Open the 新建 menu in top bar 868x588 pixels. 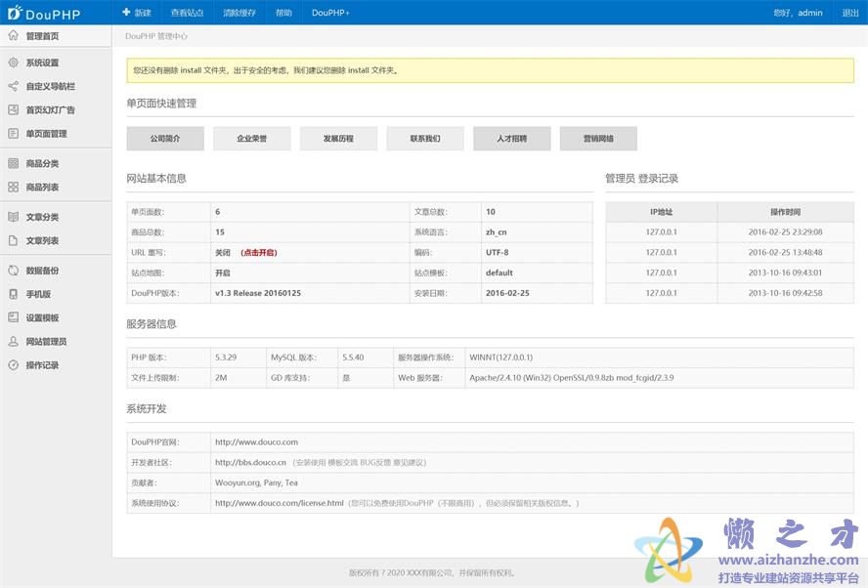(x=137, y=13)
